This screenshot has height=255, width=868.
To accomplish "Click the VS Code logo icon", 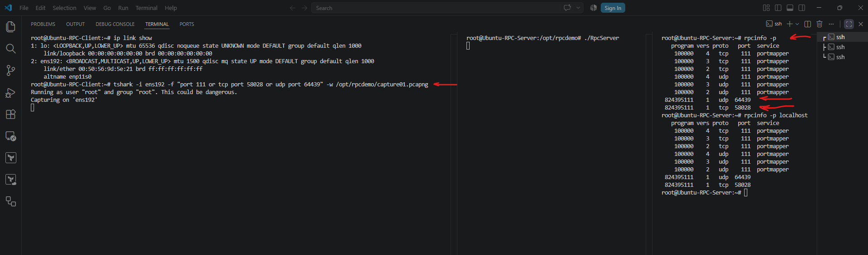I will 8,8.
